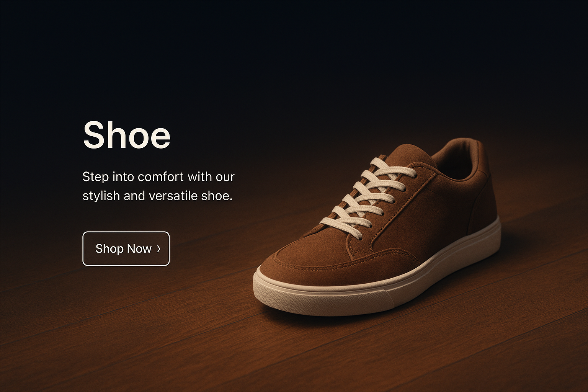Viewport: 588px width, 392px height.
Task: Click the word 'comfort' in the tagline
Action: point(161,177)
